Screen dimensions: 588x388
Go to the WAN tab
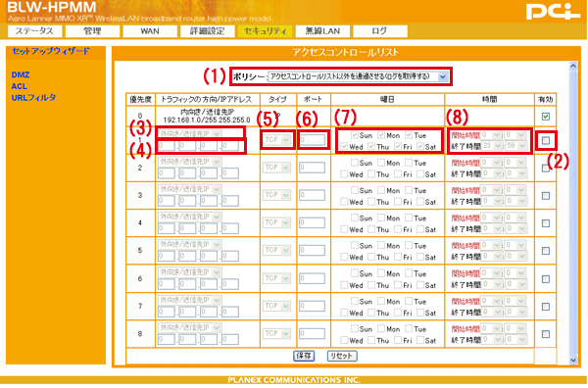[x=150, y=31]
